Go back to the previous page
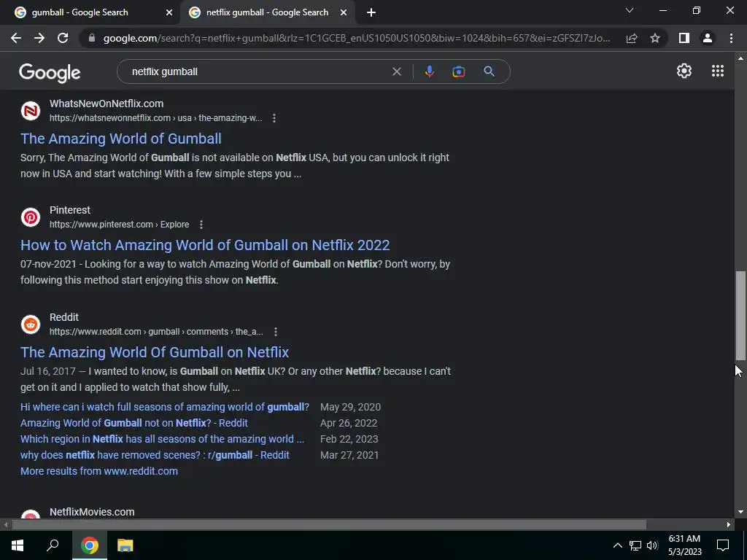 pyautogui.click(x=16, y=38)
